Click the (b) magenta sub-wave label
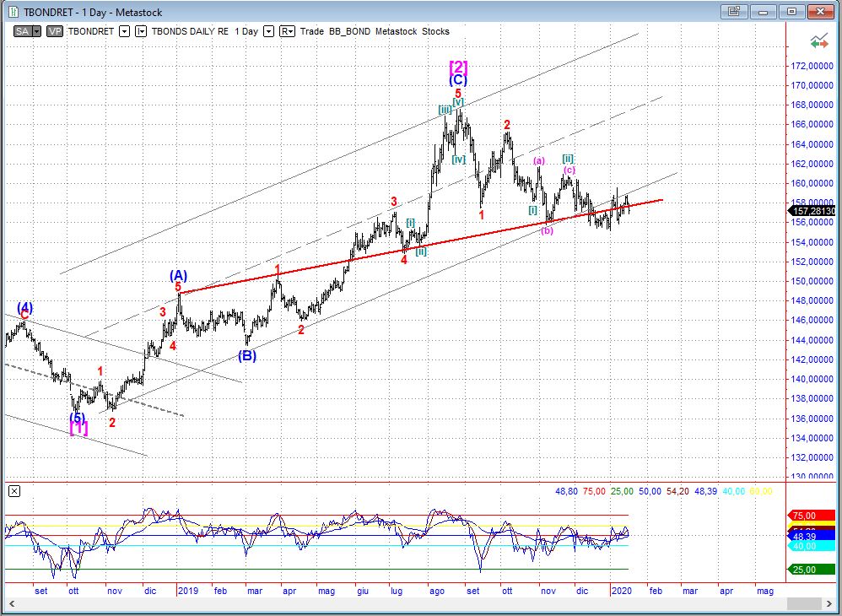Screen dimensions: 842x616 tap(547, 231)
